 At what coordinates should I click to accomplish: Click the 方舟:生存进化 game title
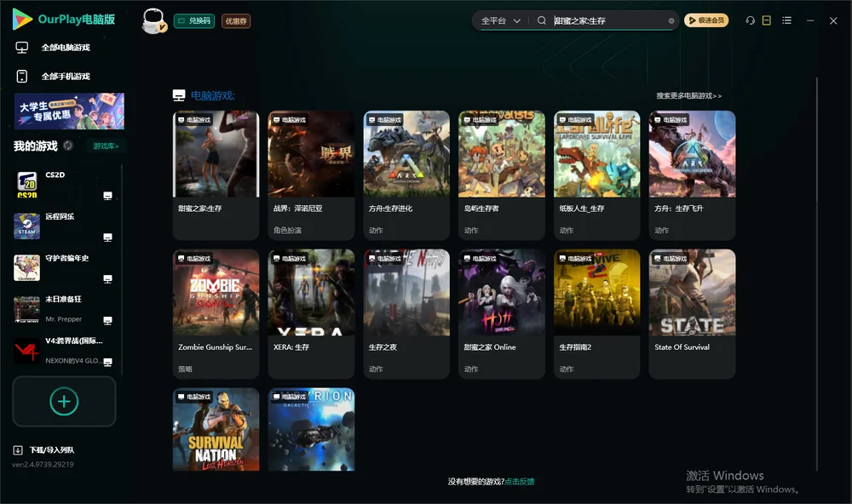click(391, 209)
